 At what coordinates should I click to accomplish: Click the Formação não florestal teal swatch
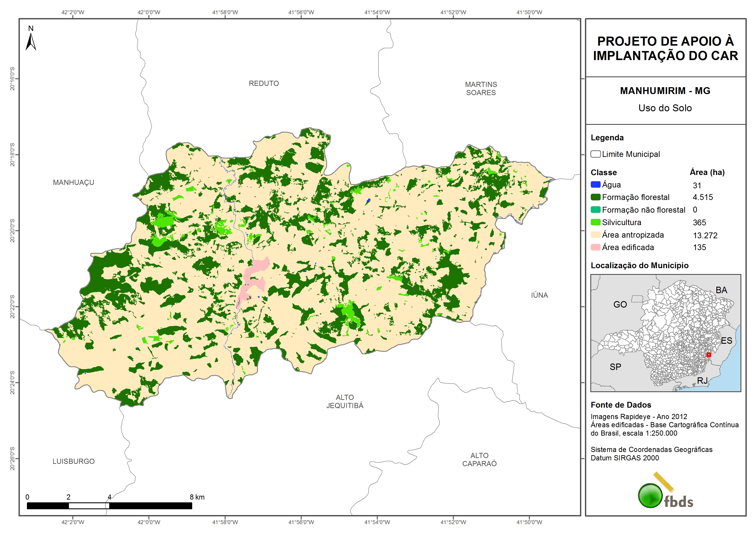[x=595, y=210]
